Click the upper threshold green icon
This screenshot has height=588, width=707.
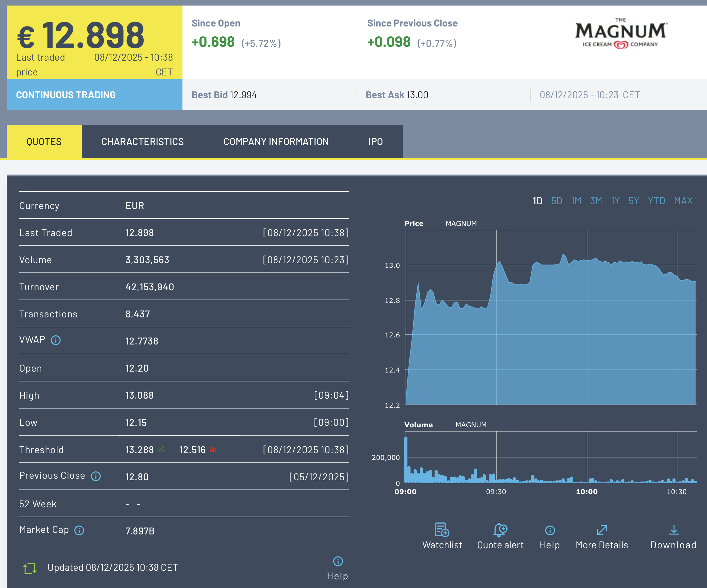coord(161,449)
